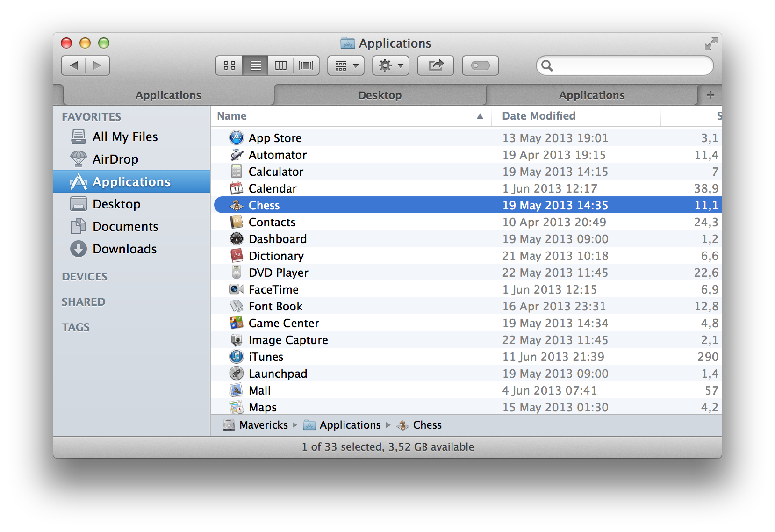Select the FaceTime icon

click(237, 289)
